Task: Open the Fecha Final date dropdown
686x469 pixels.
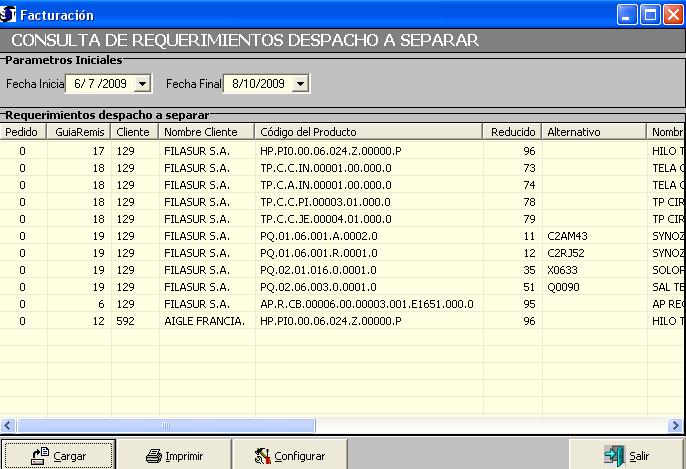Action: [x=300, y=84]
